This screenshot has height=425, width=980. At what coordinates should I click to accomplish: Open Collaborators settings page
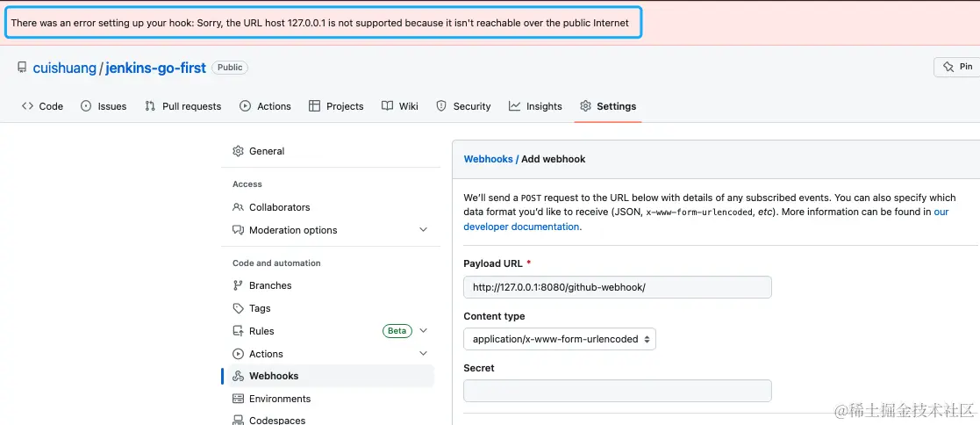(x=279, y=207)
